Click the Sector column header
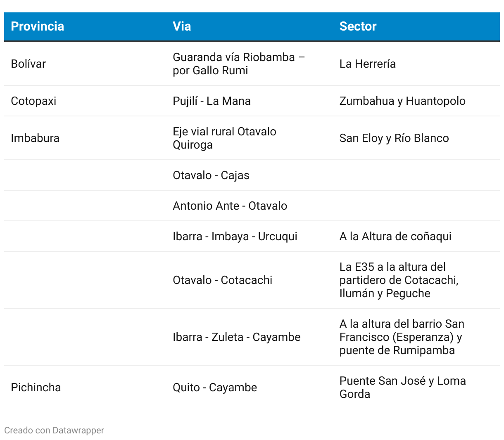This screenshot has height=440, width=504. (x=358, y=26)
